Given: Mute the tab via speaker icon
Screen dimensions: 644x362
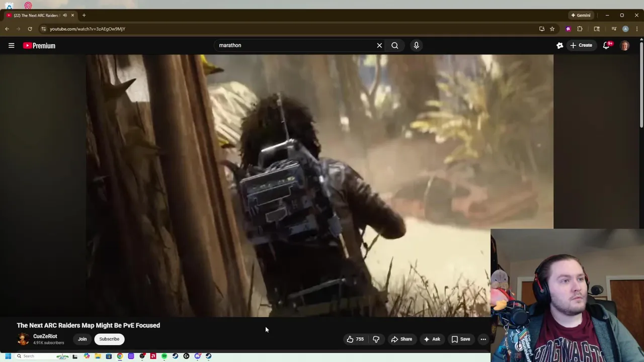Looking at the screenshot, I should pyautogui.click(x=64, y=15).
